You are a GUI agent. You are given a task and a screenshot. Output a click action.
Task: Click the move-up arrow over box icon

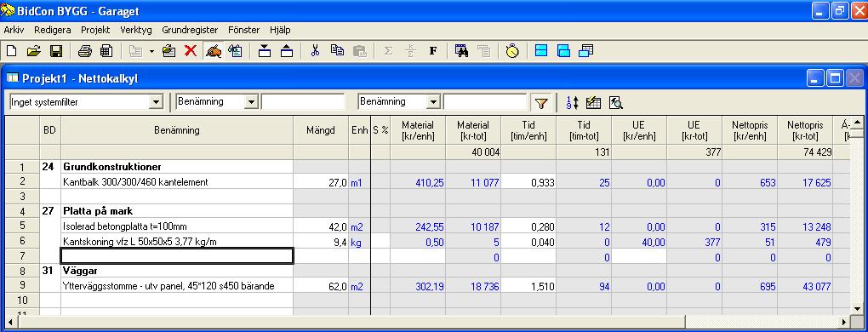(x=287, y=51)
